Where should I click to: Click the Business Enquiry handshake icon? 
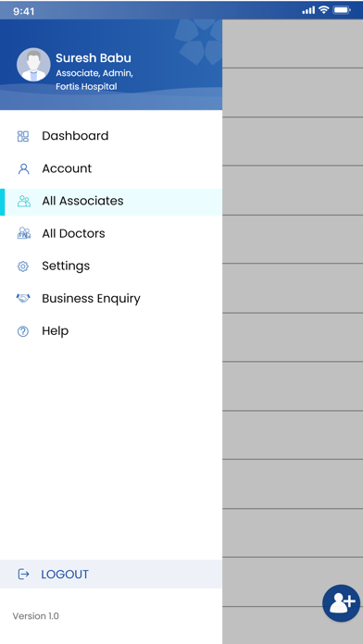[23, 298]
